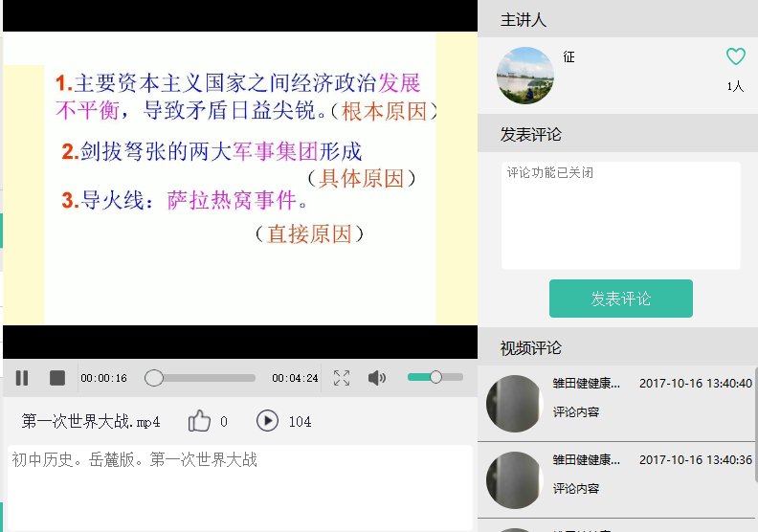Mute the audio with speaker icon
The width and height of the screenshot is (758, 532).
(x=376, y=378)
